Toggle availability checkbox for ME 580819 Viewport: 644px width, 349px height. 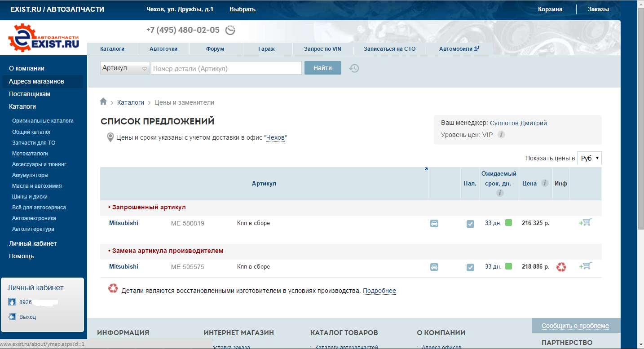(470, 224)
